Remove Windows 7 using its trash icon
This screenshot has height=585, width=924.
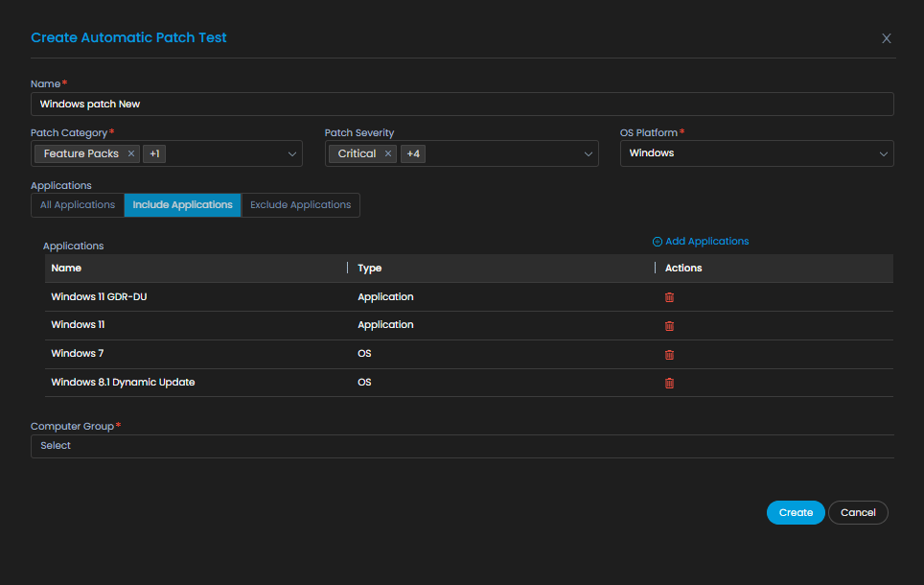(x=669, y=355)
